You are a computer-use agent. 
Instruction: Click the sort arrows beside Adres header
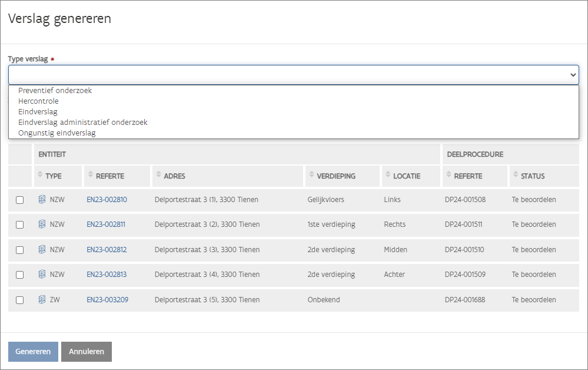158,176
